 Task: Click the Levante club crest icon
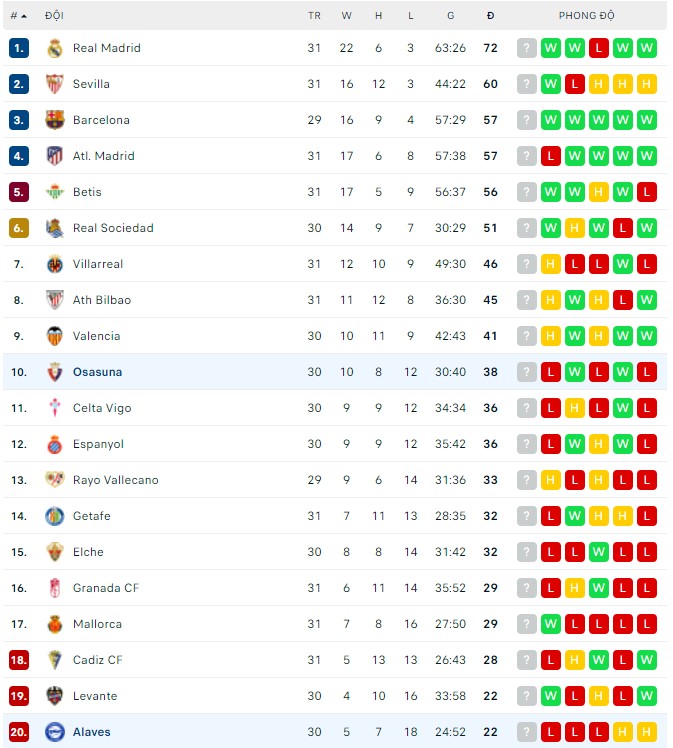tap(55, 696)
